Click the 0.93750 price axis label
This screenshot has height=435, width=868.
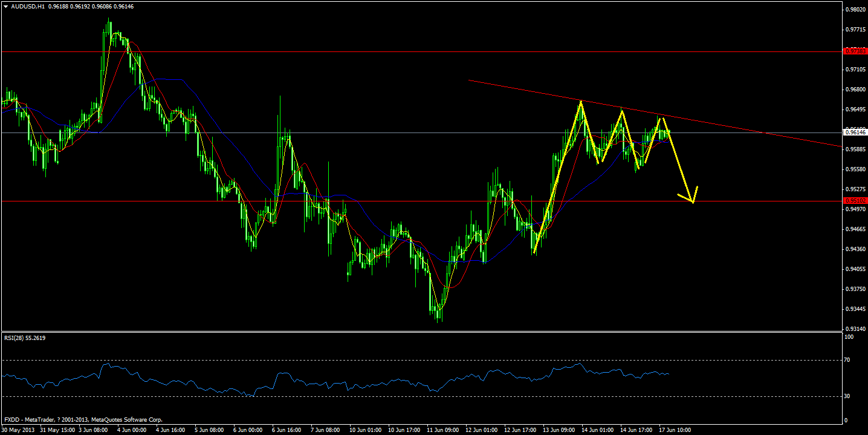point(855,289)
